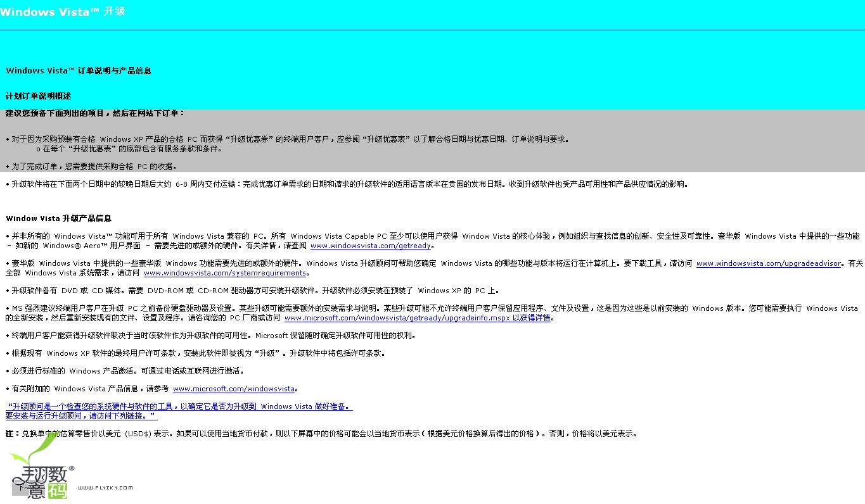Open the www.windowsvista.com/getready link
This screenshot has height=504, width=865.
370,246
